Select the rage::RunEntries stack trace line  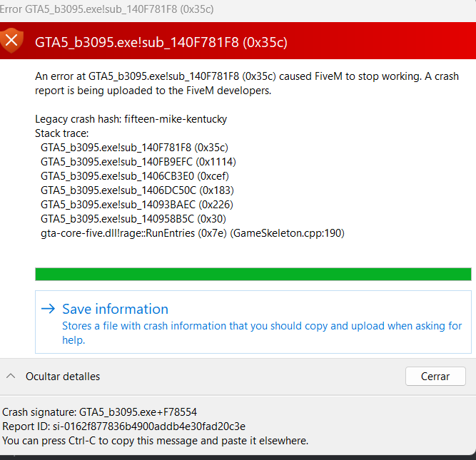click(x=193, y=233)
